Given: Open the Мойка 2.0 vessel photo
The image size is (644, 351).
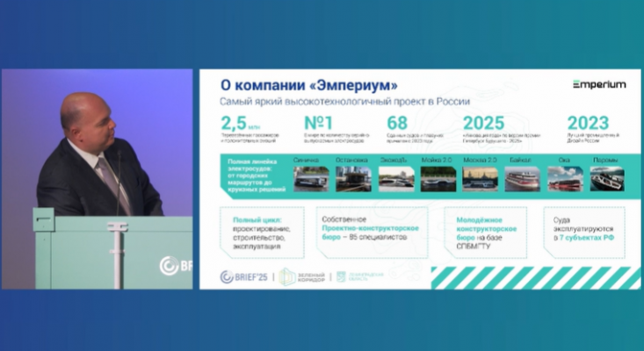Looking at the screenshot, I should click(x=438, y=179).
